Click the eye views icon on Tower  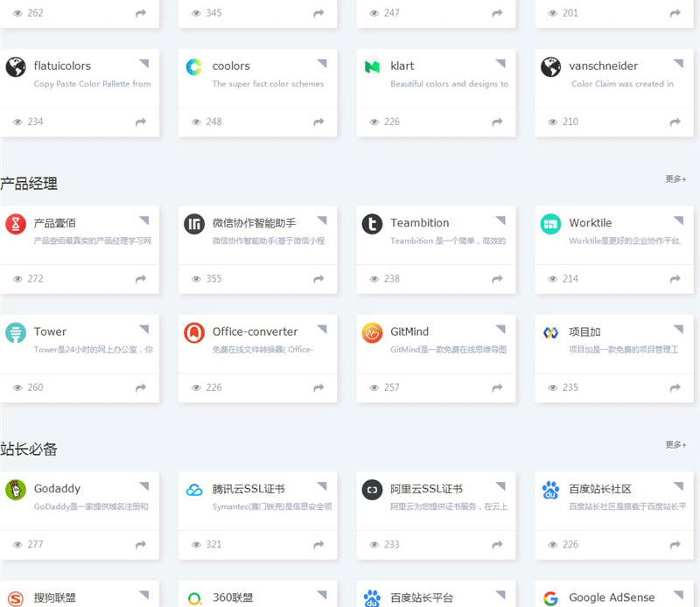pyautogui.click(x=17, y=387)
